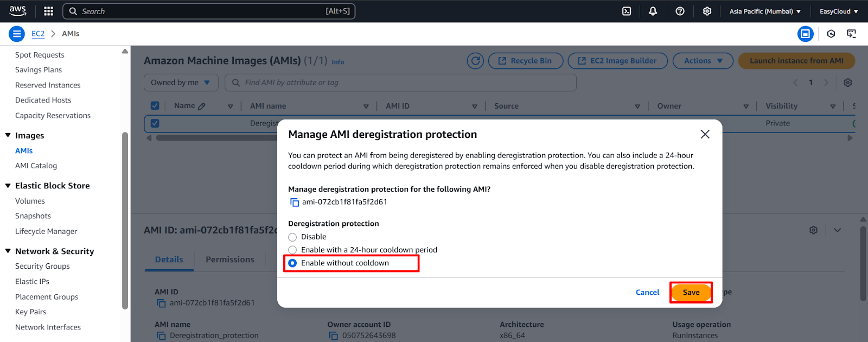Viewport: 868px width, 342px height.
Task: Click Launch instance from AMI
Action: 796,61
